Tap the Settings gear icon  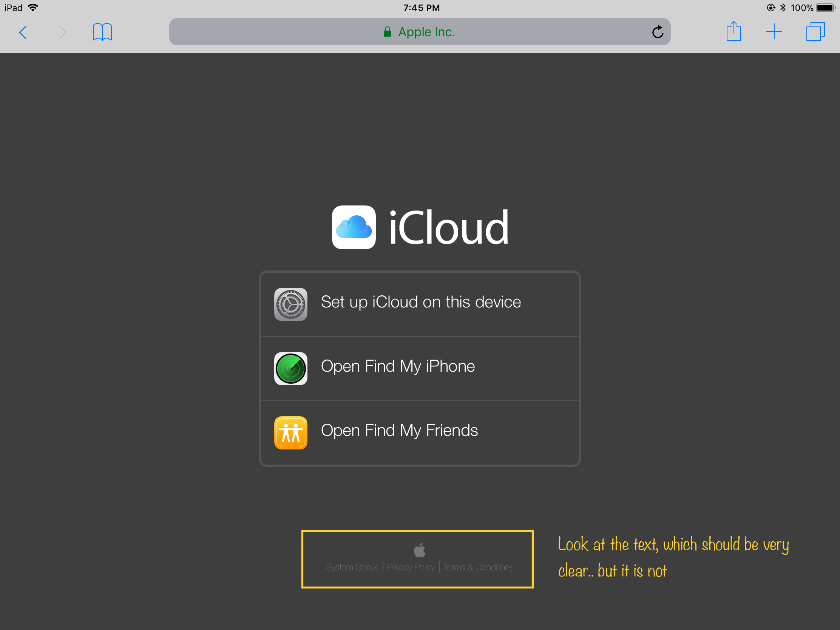point(290,304)
